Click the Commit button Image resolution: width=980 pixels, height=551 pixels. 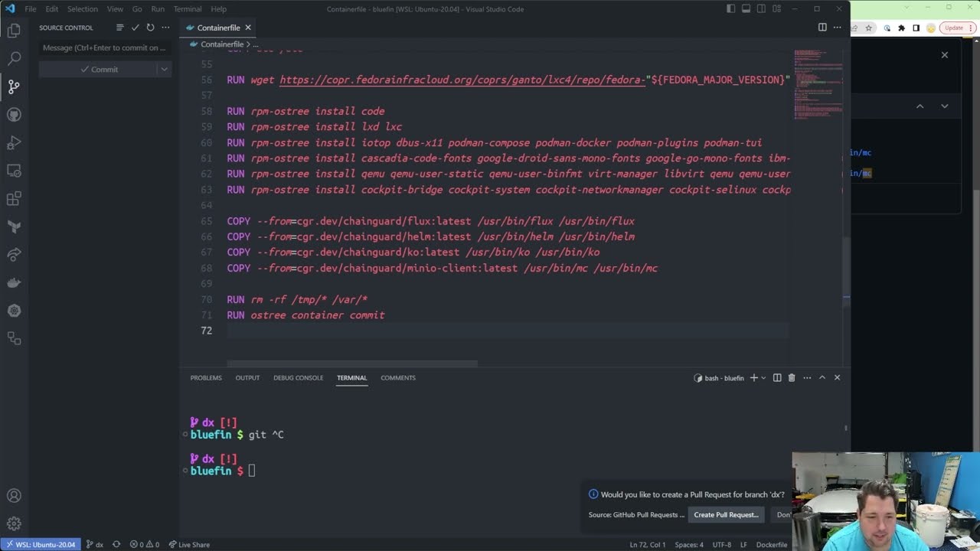(99, 69)
